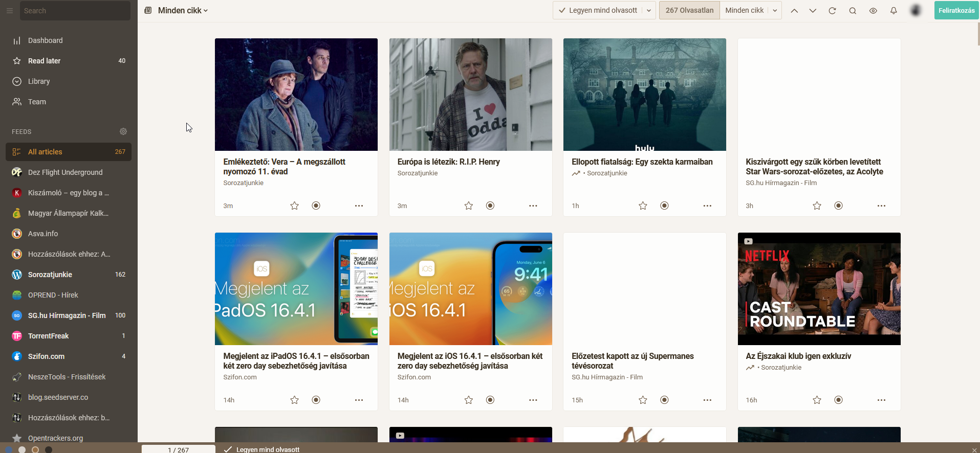The image size is (980, 453).
Task: Open the Sorozatjunkie feed
Action: [x=69, y=275]
